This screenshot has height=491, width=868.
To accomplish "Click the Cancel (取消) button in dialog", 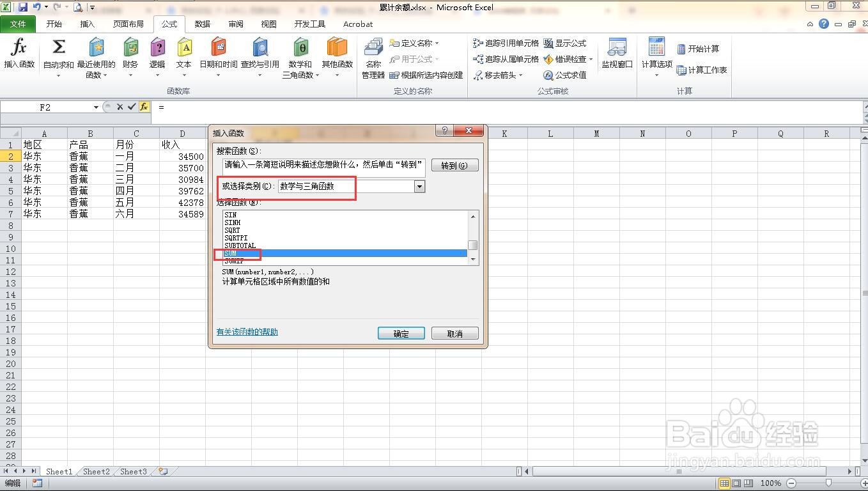I will pyautogui.click(x=455, y=333).
